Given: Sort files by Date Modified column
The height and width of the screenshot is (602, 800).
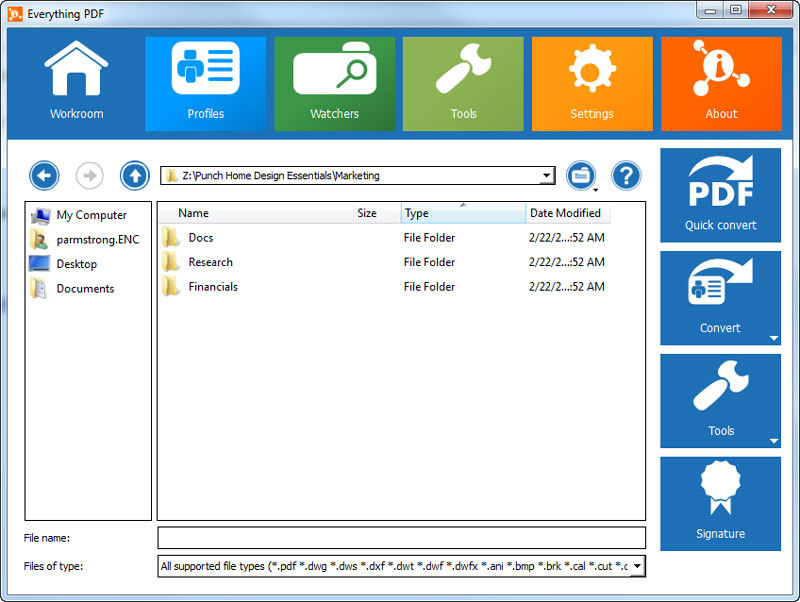Looking at the screenshot, I should [x=568, y=213].
